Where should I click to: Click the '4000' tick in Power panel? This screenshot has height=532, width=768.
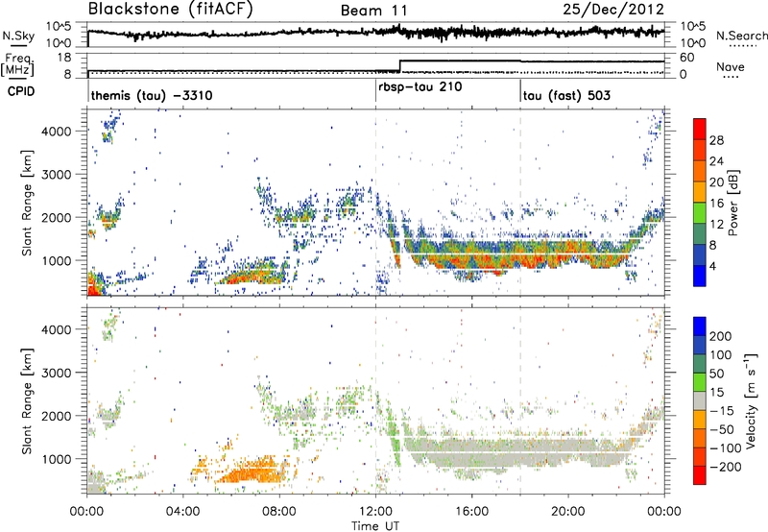(56, 132)
